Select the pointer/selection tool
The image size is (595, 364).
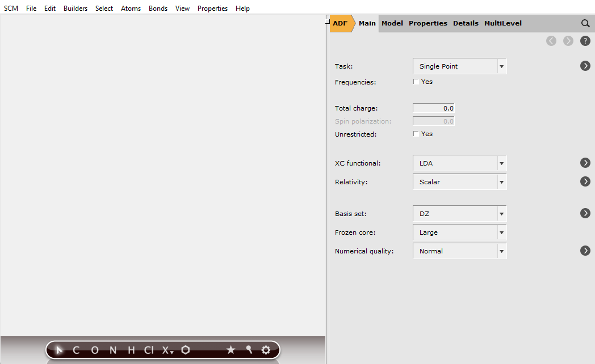[x=59, y=350]
